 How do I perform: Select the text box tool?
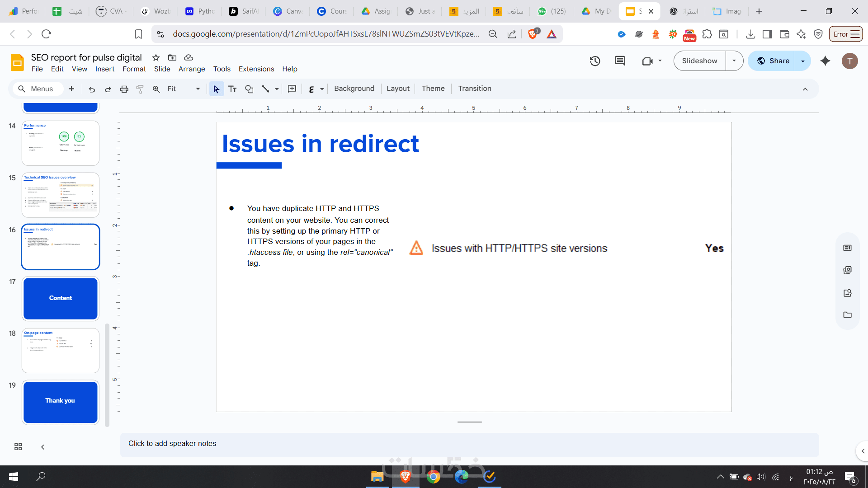pyautogui.click(x=232, y=89)
